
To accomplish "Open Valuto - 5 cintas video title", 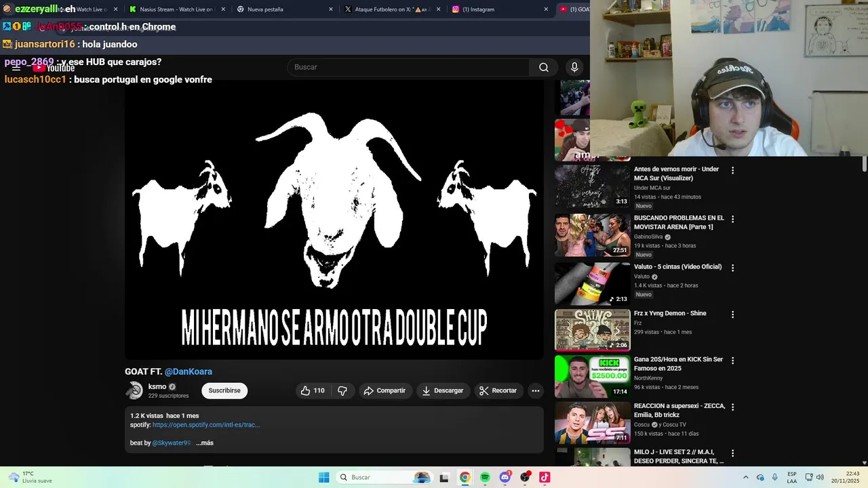I will [x=677, y=267].
